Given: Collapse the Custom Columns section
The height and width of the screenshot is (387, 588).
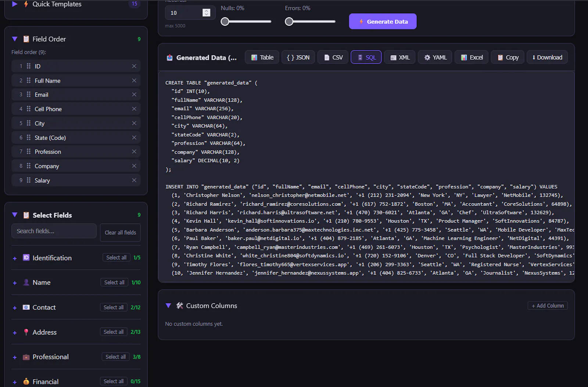Looking at the screenshot, I should 168,306.
